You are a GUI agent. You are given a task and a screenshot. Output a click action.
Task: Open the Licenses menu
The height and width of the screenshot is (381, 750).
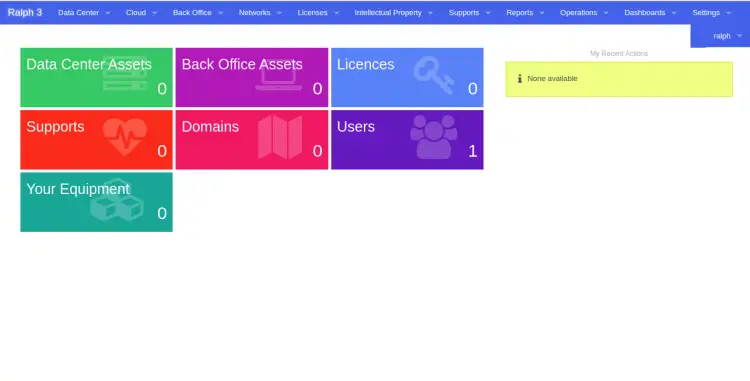coord(318,12)
